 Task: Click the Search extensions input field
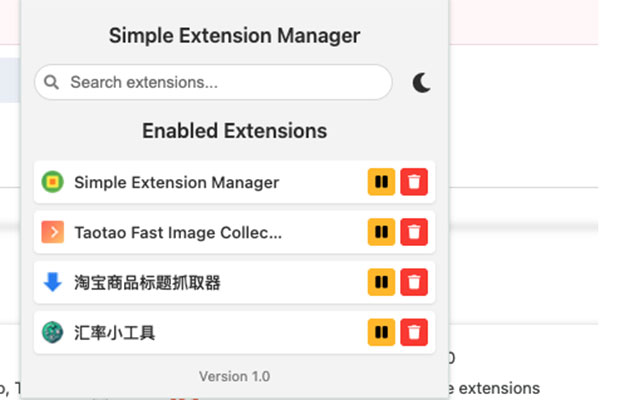(x=213, y=82)
